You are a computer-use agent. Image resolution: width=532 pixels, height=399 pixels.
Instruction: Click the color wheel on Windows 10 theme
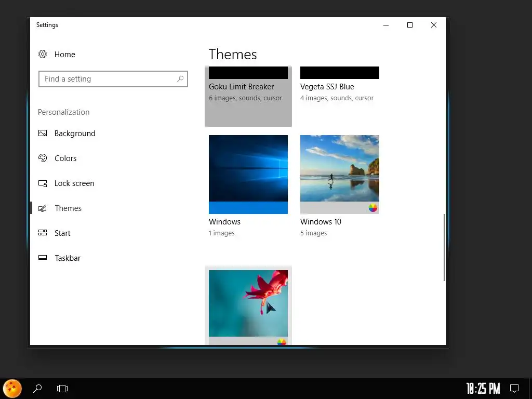pyautogui.click(x=373, y=208)
